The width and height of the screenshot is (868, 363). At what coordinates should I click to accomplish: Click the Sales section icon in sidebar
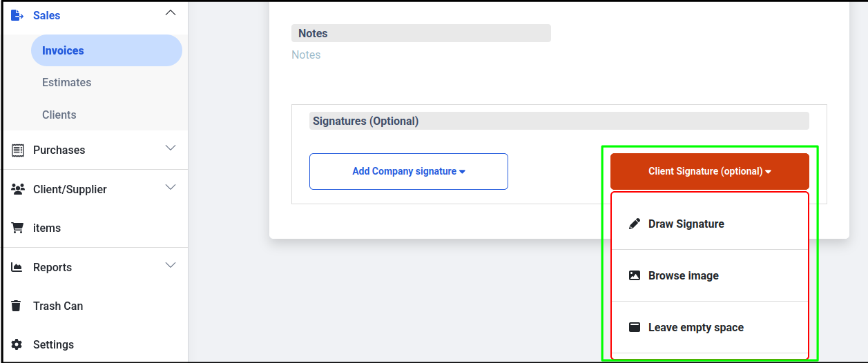18,15
